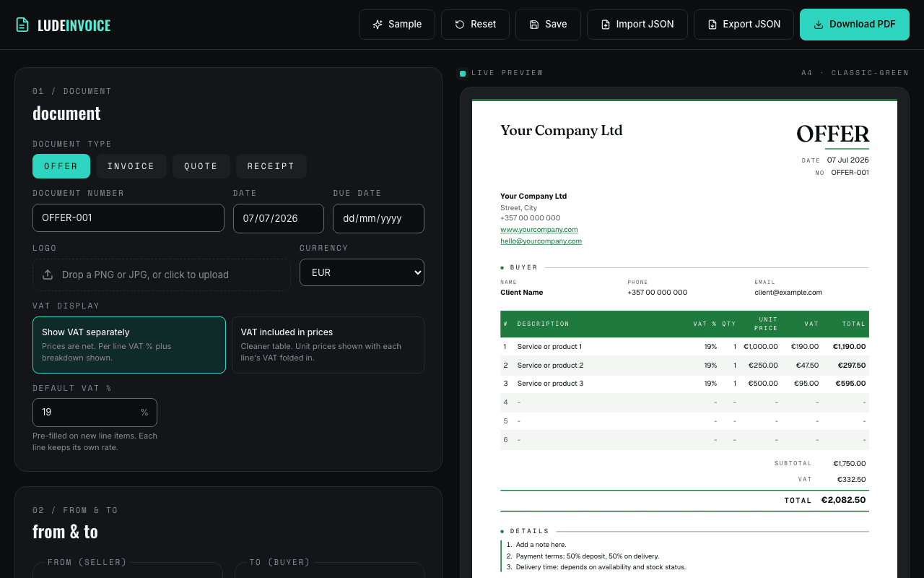Click the €595.00 line total
Screen dimensions: 924x578
(x=851, y=384)
